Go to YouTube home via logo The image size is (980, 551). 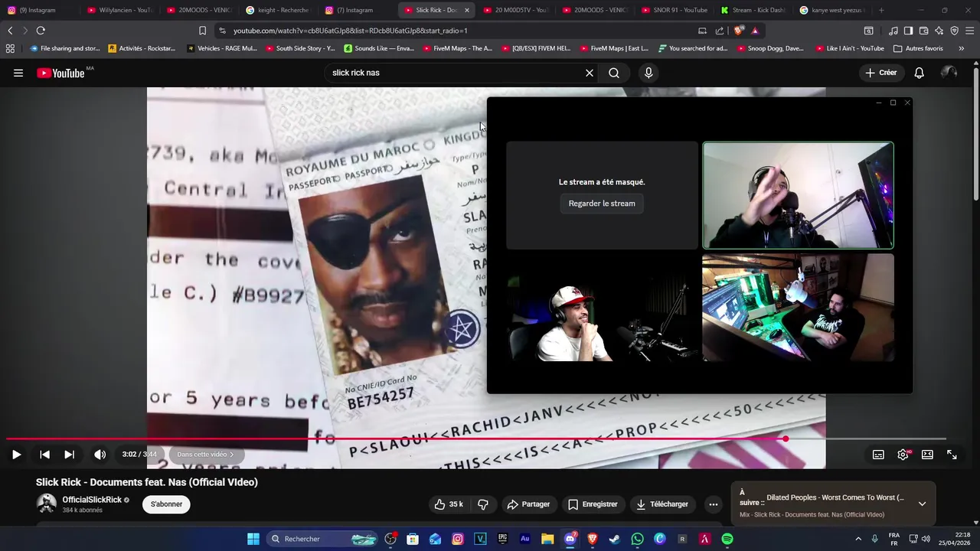point(60,73)
